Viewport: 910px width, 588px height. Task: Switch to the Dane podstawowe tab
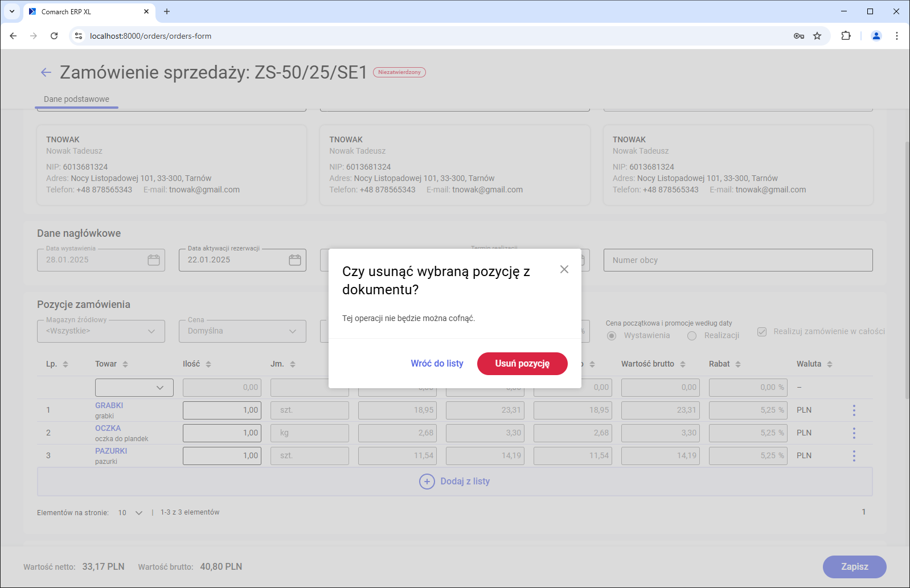coord(76,99)
